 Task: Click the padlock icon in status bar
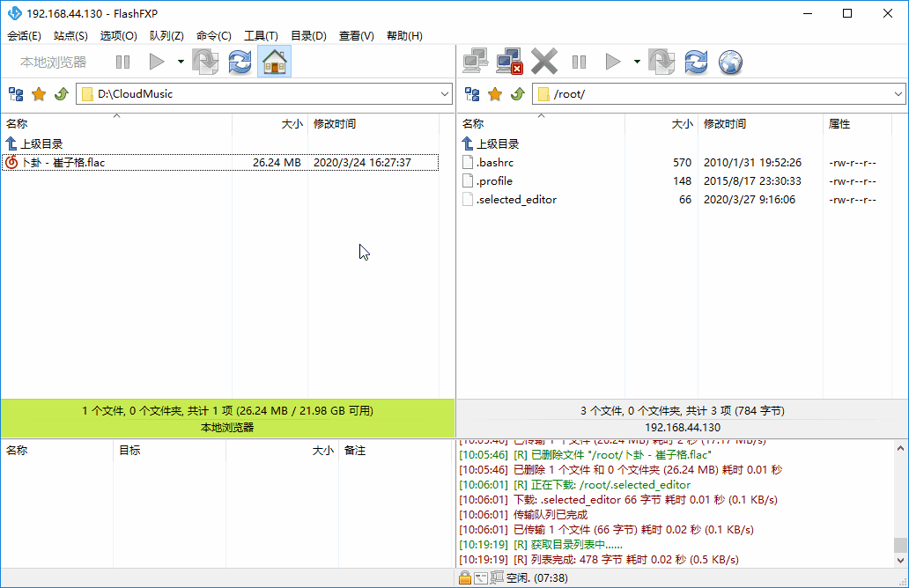[465, 577]
